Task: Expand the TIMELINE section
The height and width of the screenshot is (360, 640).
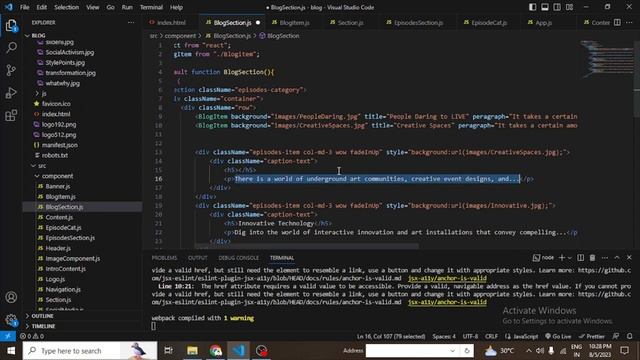Action: click(43, 326)
